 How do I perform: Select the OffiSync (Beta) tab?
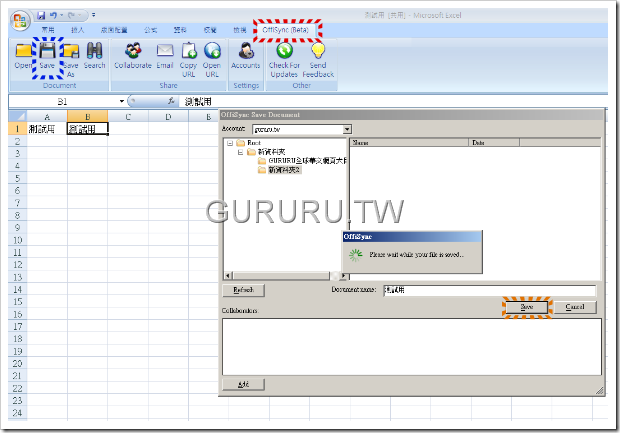[285, 30]
